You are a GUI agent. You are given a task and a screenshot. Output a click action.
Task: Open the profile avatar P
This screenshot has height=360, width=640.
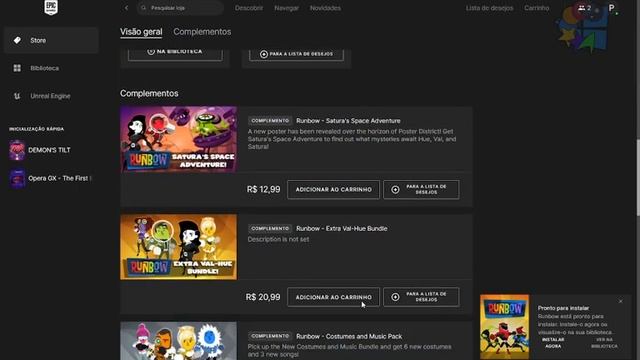611,8
